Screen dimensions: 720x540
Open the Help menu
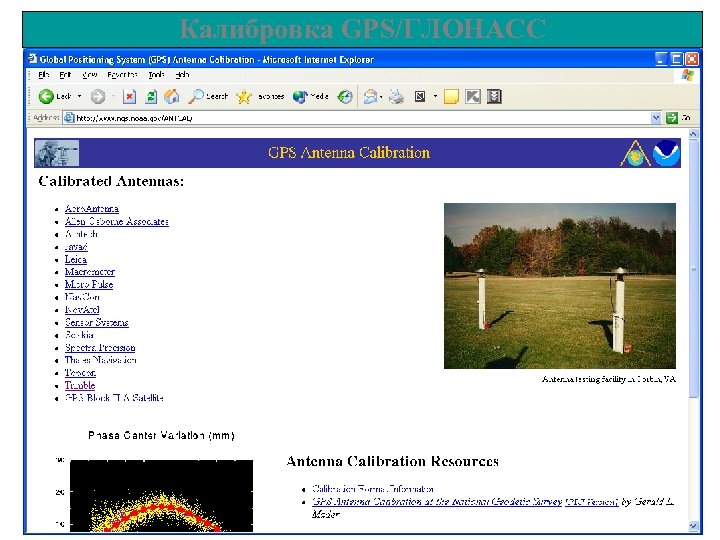tap(182, 75)
